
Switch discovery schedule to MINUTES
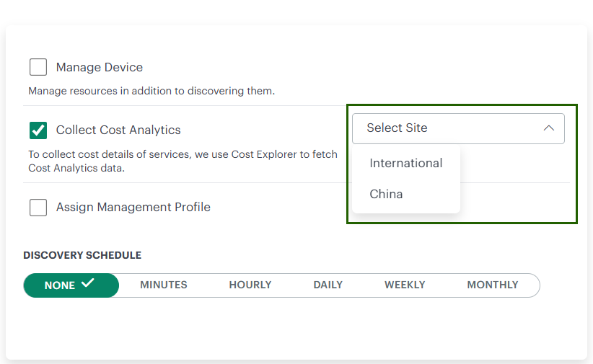point(164,285)
